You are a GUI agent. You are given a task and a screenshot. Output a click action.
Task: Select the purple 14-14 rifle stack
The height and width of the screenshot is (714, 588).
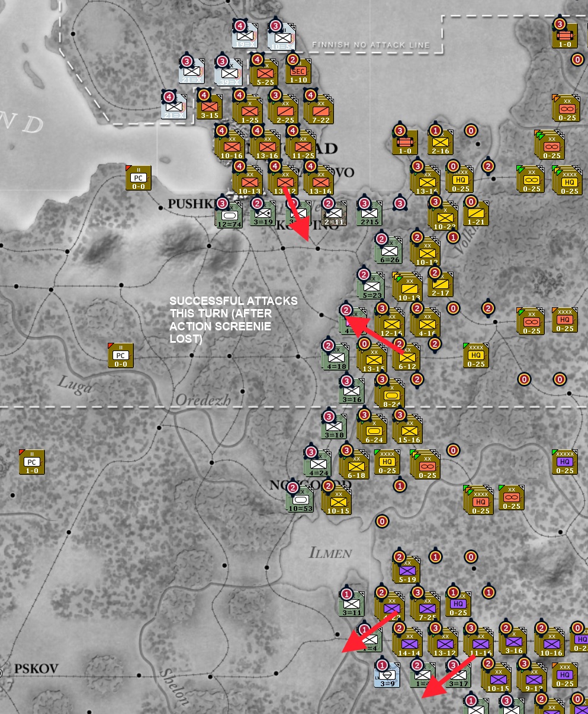click(x=408, y=641)
